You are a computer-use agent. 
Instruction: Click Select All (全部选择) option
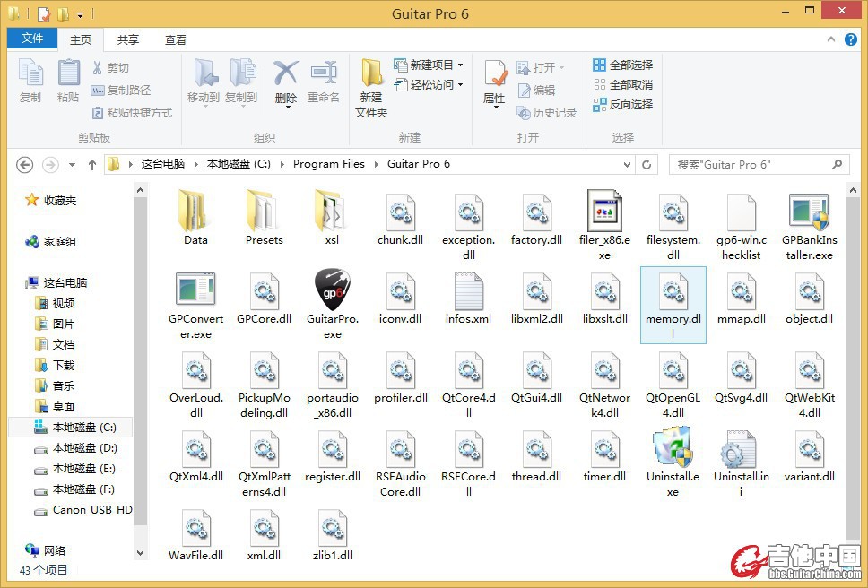pos(623,65)
